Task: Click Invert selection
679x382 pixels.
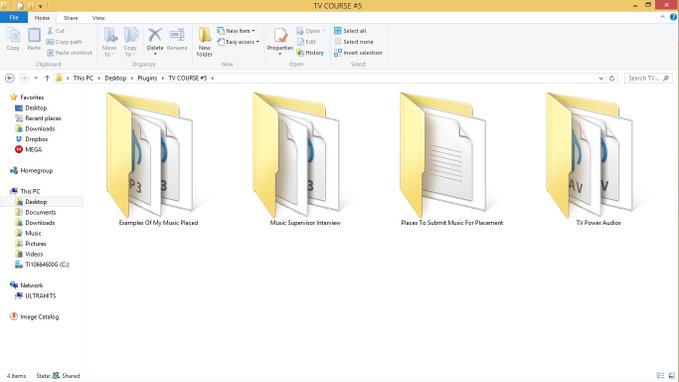Action: click(x=358, y=52)
